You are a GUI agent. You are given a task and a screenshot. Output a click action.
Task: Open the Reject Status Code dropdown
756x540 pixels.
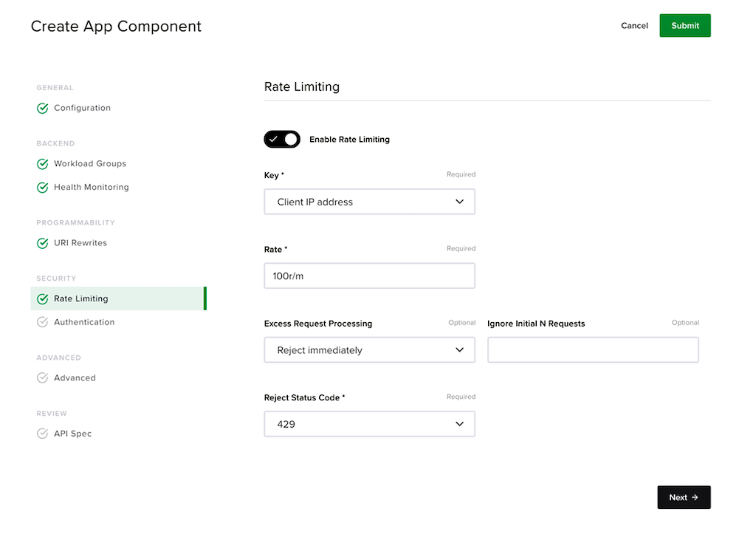[x=369, y=424]
